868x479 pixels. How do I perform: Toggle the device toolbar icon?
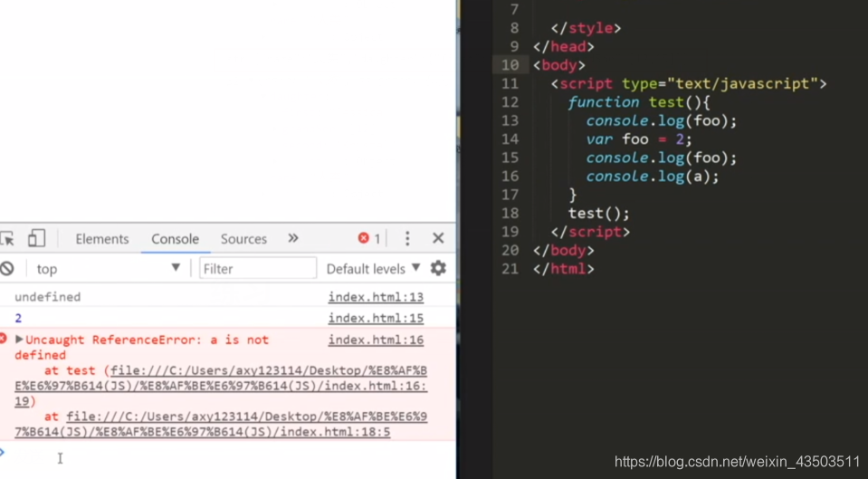[x=36, y=239]
